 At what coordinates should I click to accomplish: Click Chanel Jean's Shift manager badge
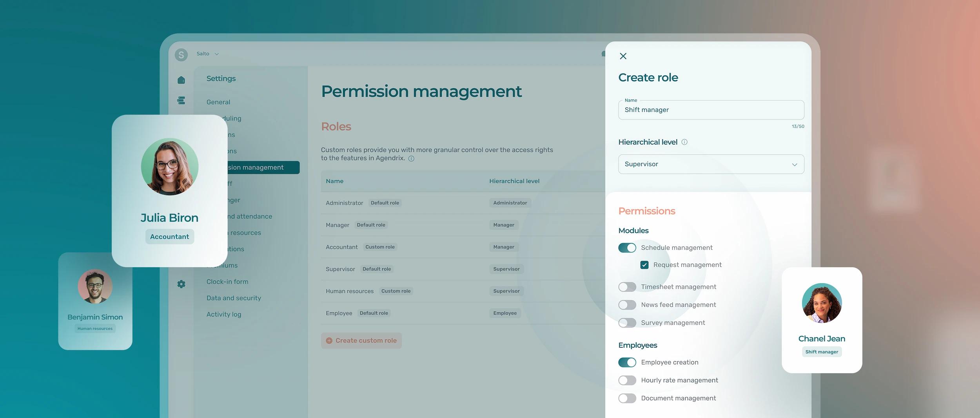pyautogui.click(x=822, y=352)
